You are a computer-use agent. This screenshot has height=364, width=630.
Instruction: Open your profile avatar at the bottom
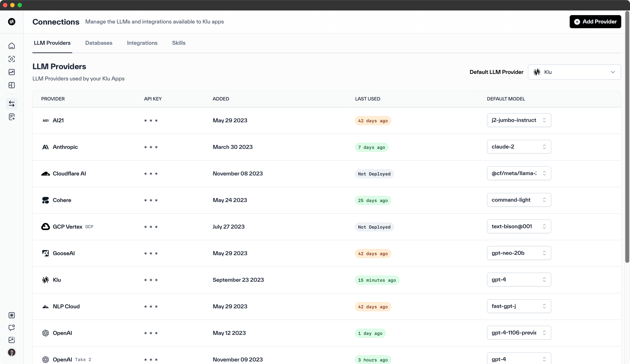click(11, 353)
